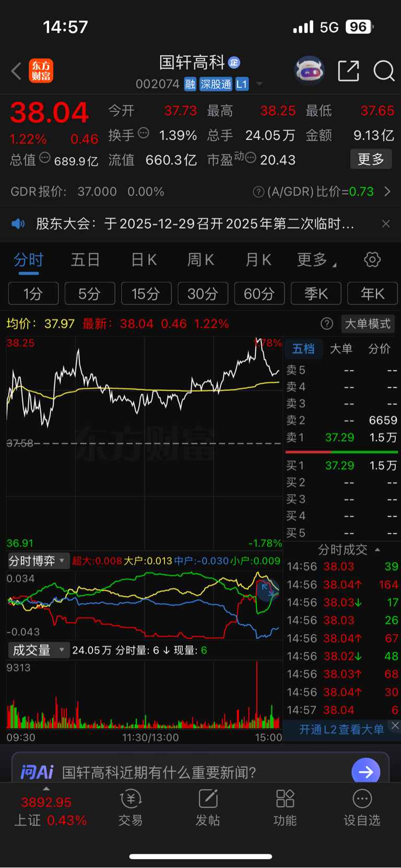Screen dimensions: 401x868
Task: Expand the dropdown arrow beside L1
Action: click(x=260, y=84)
